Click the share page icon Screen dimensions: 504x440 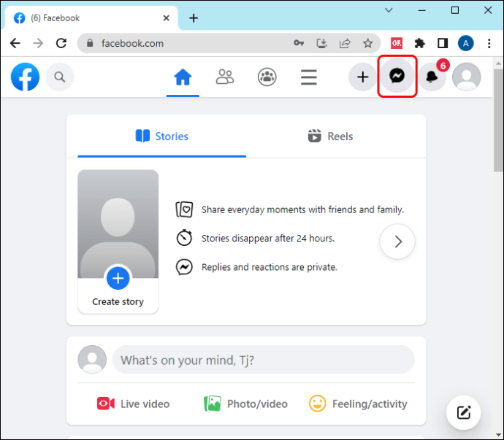(x=345, y=43)
